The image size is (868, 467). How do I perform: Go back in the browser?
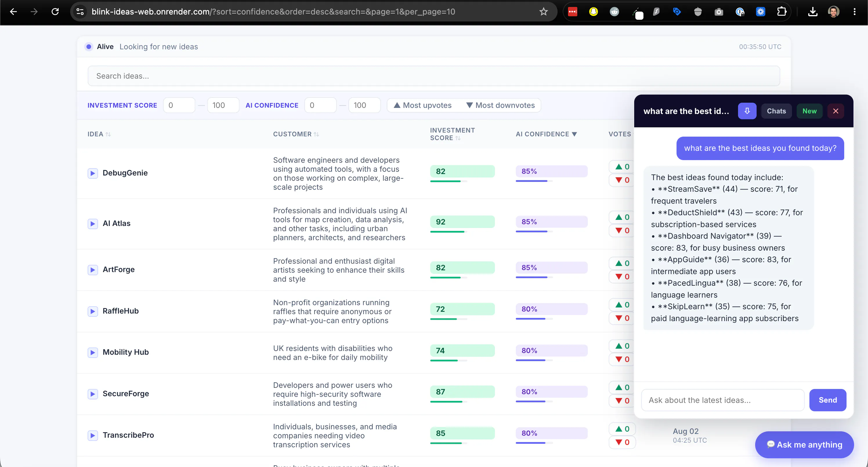(13, 12)
